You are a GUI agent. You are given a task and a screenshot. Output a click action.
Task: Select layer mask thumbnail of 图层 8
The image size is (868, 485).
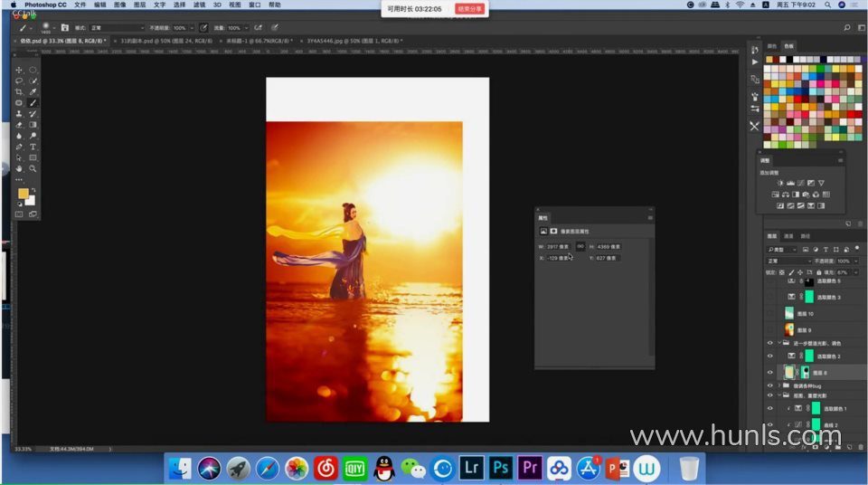[805, 373]
